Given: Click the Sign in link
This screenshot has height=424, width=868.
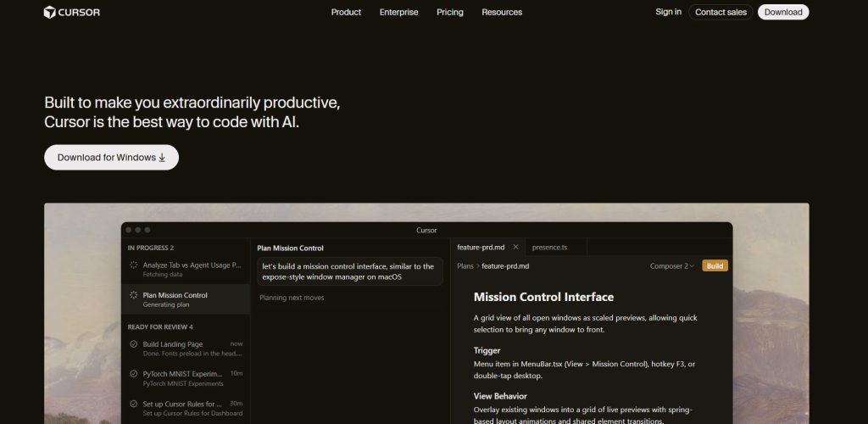Looking at the screenshot, I should 668,12.
